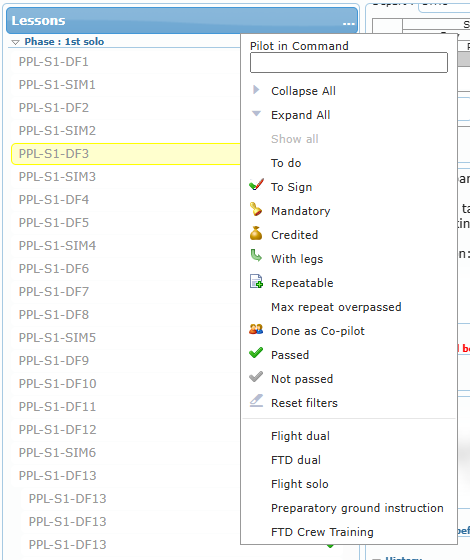Select the Show all filter
The width and height of the screenshot is (470, 560).
295,139
